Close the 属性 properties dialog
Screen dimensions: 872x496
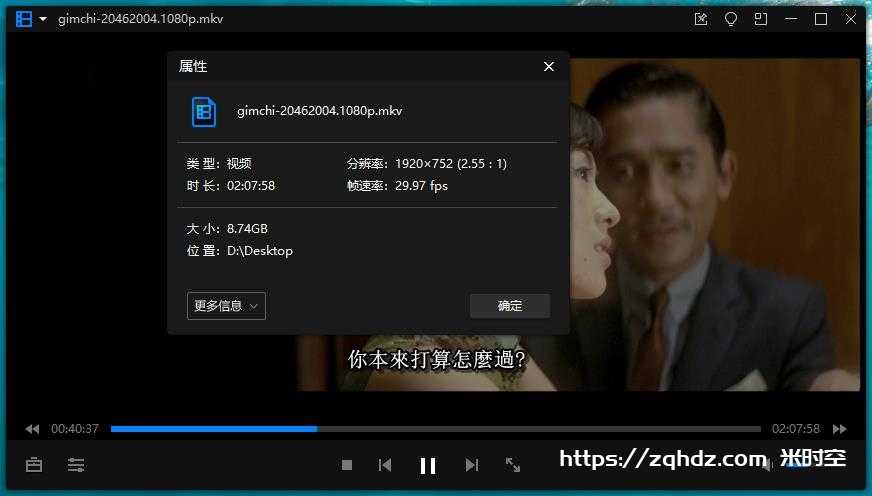pos(548,66)
